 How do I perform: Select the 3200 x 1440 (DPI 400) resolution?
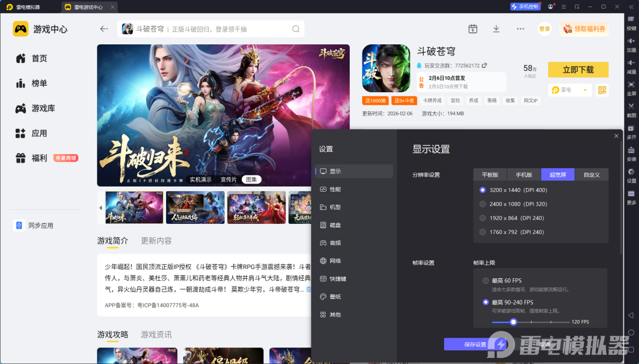(483, 190)
